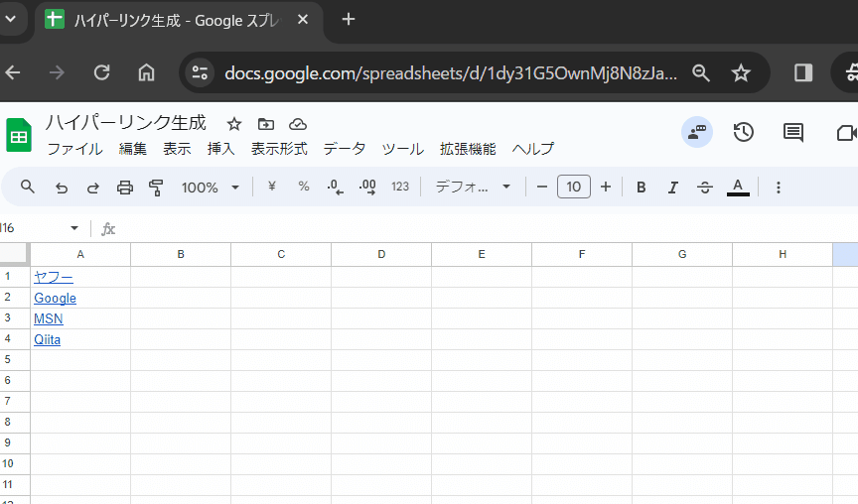The width and height of the screenshot is (858, 504).
Task: Toggle the browser side panel
Action: tap(803, 72)
